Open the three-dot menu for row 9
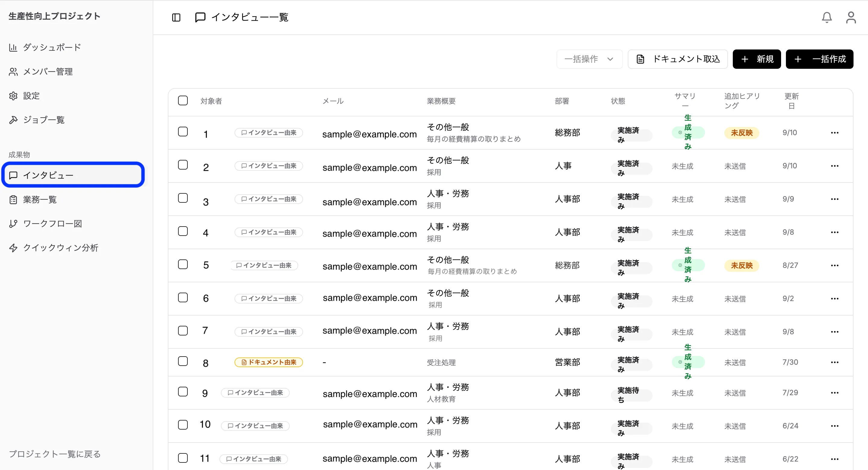The width and height of the screenshot is (868, 470). (x=834, y=393)
